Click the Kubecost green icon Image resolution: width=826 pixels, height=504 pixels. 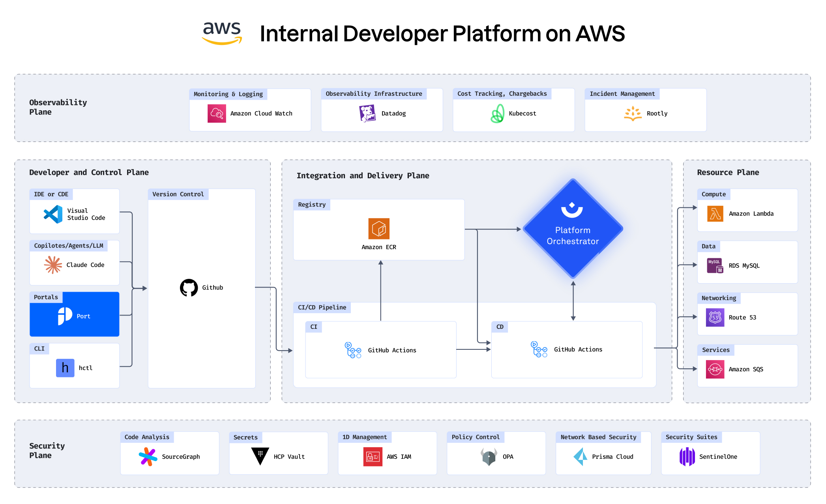coord(497,114)
